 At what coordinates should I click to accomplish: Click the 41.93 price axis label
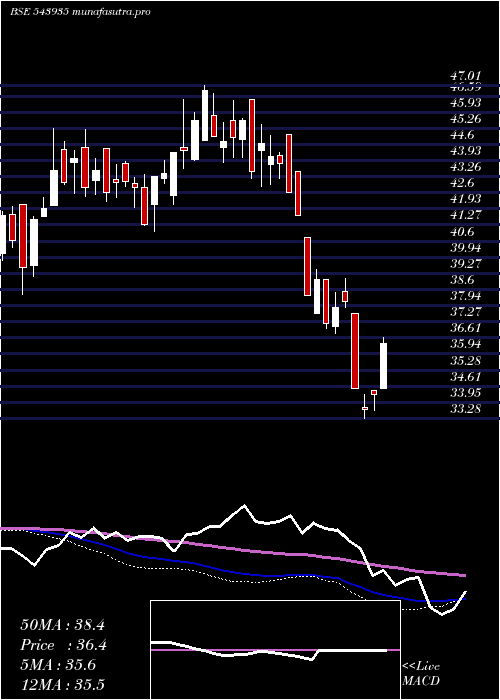pos(465,199)
